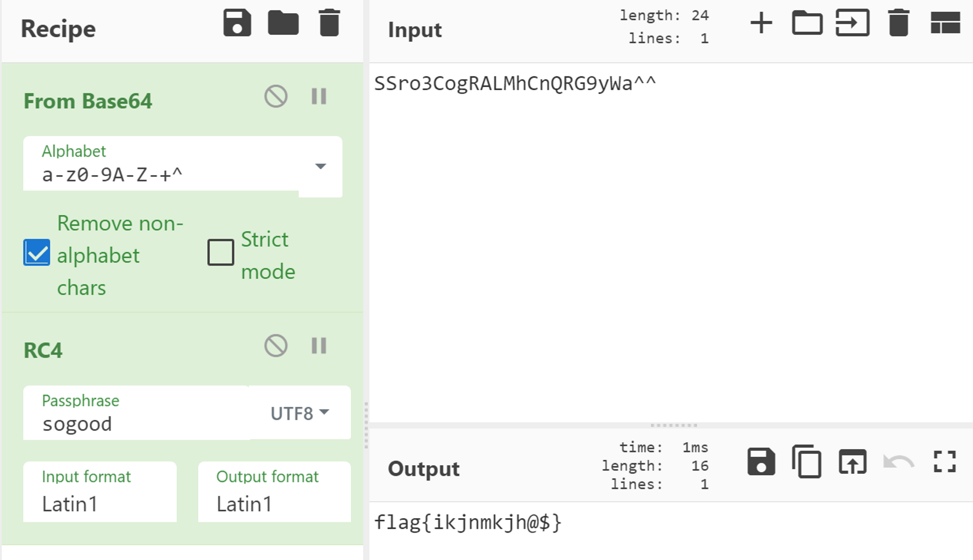Reset the pane layout

pos(945,23)
